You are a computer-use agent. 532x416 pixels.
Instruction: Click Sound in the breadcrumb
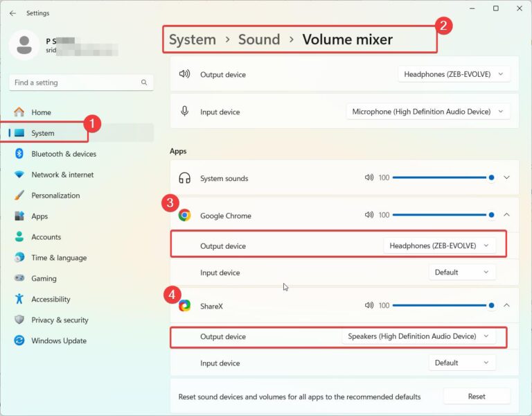259,40
